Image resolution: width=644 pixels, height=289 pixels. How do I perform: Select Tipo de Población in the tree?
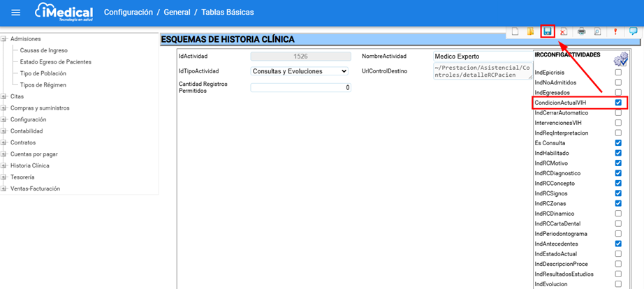(43, 73)
